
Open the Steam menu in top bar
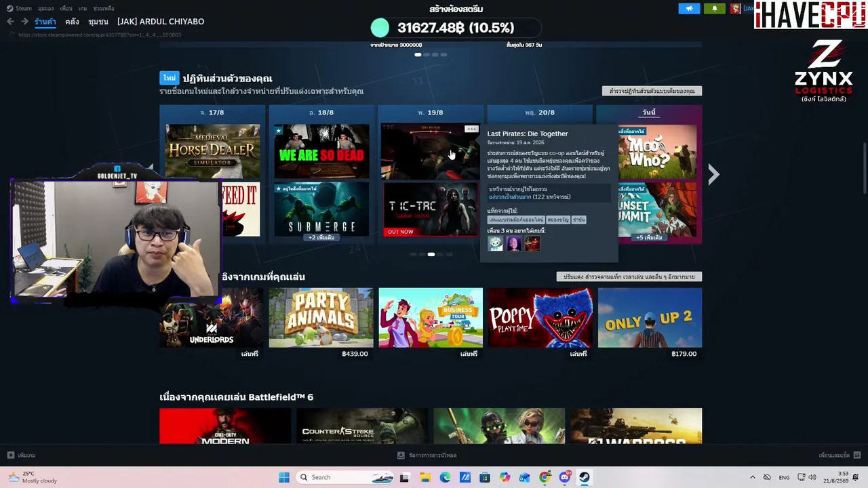pos(20,8)
